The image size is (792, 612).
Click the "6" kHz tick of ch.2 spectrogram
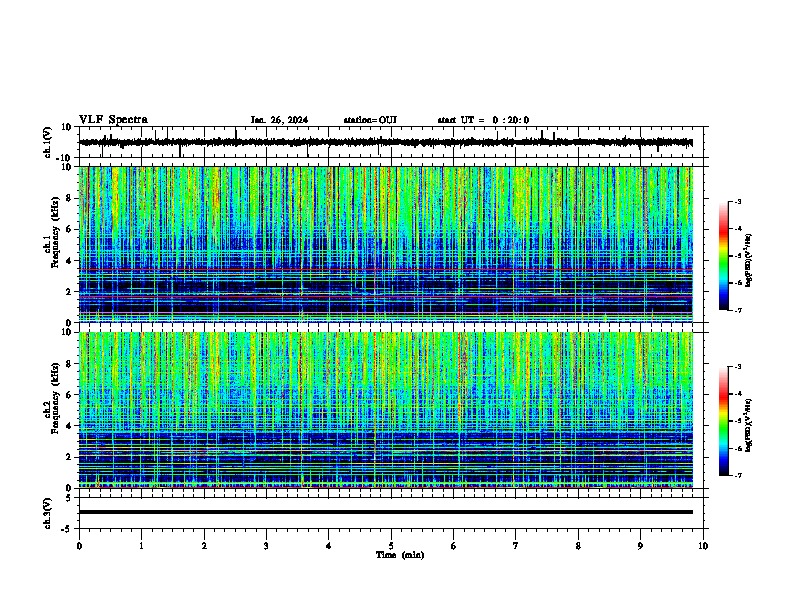pyautogui.click(x=70, y=394)
